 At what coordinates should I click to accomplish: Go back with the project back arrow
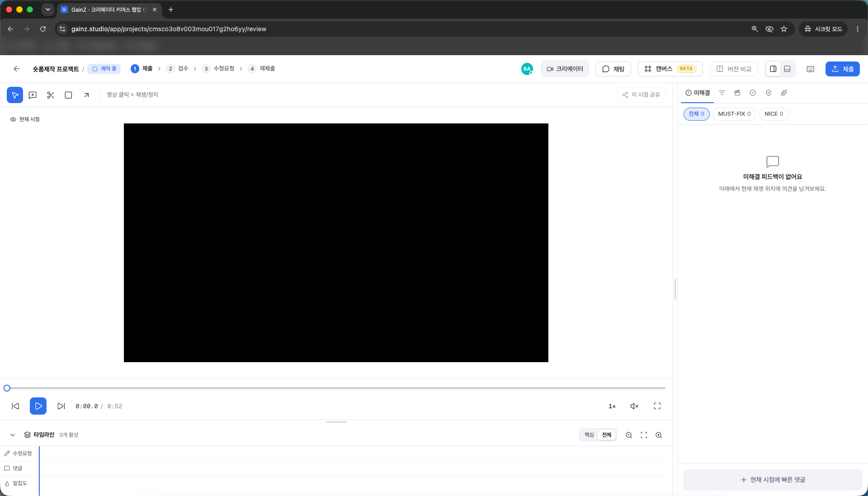click(x=17, y=69)
